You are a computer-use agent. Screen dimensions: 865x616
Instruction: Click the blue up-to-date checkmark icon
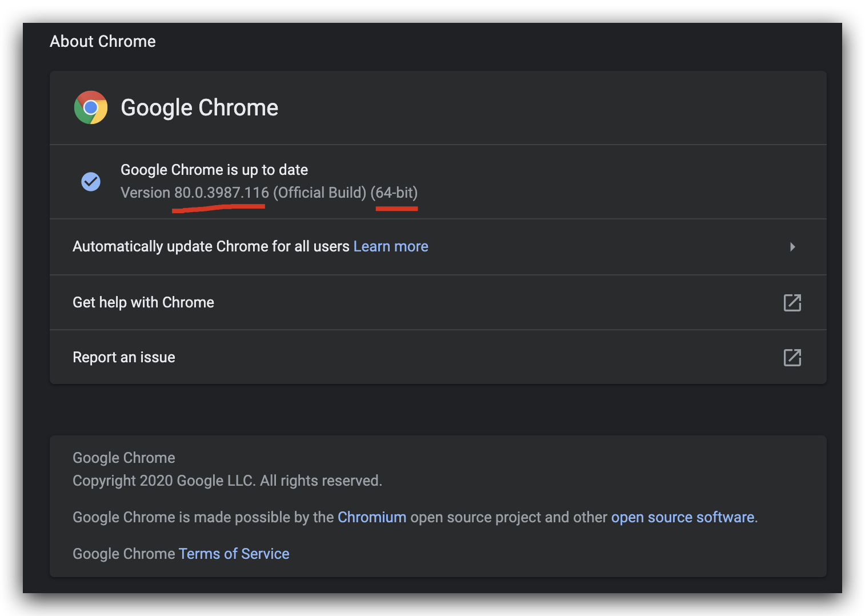pos(91,182)
